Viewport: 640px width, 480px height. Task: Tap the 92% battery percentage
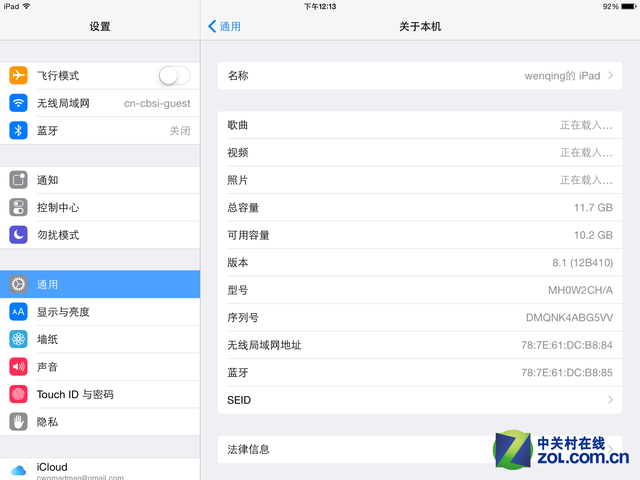tap(611, 7)
